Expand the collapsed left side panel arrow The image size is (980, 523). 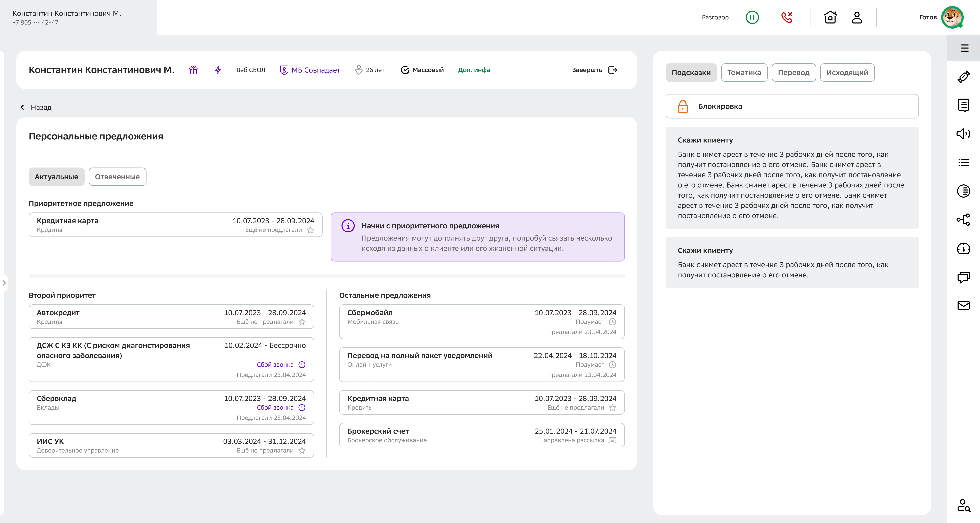4,283
